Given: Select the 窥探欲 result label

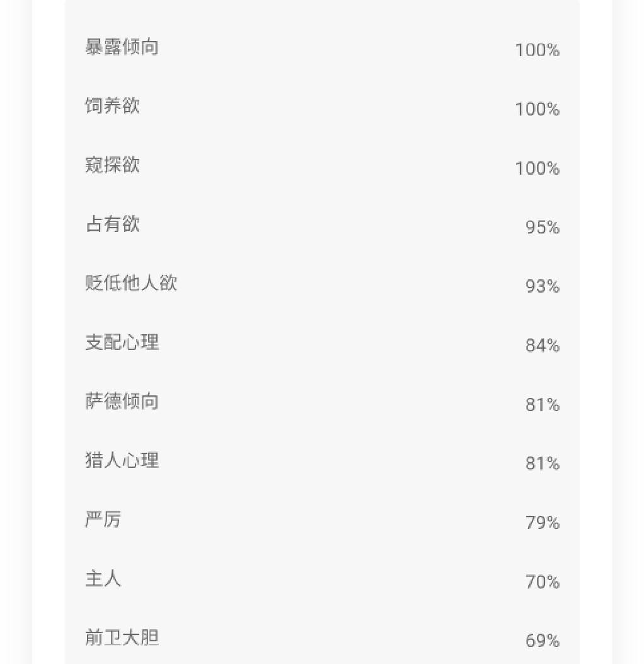Looking at the screenshot, I should (113, 165).
